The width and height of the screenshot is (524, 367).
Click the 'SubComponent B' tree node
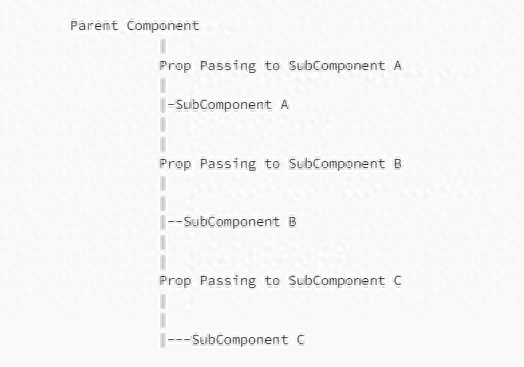[x=240, y=222]
